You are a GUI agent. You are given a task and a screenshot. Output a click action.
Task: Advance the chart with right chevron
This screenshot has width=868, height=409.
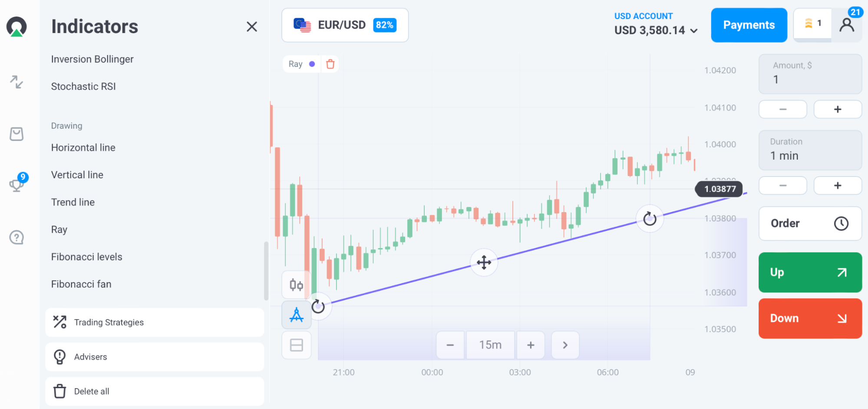tap(565, 345)
